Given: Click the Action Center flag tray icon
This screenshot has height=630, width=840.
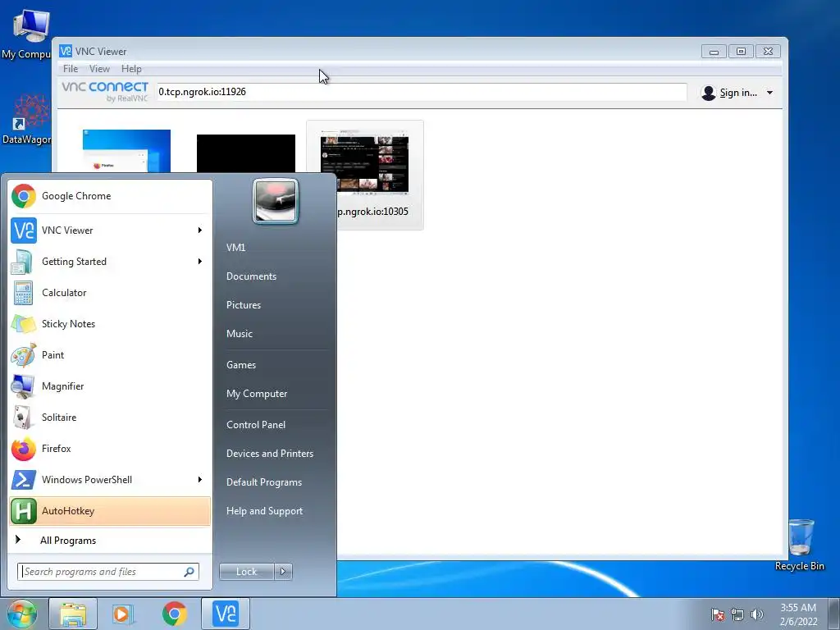Looking at the screenshot, I should click(x=718, y=614).
